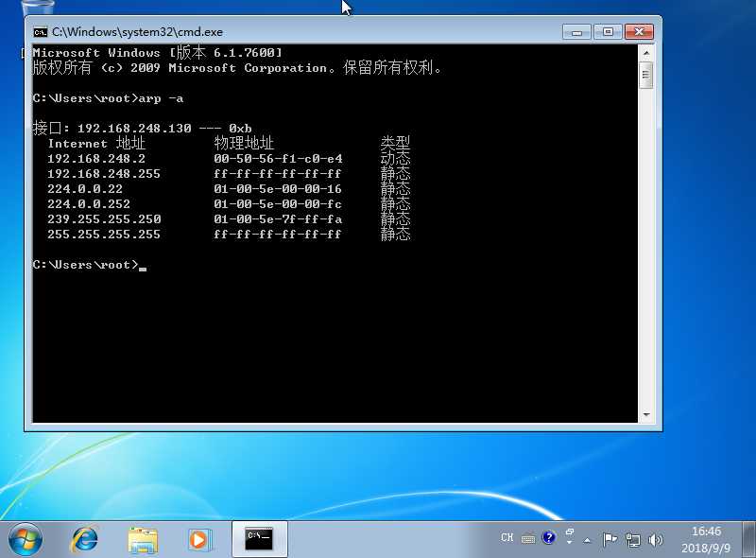Click IP address 239.255.255.250

[x=104, y=219]
